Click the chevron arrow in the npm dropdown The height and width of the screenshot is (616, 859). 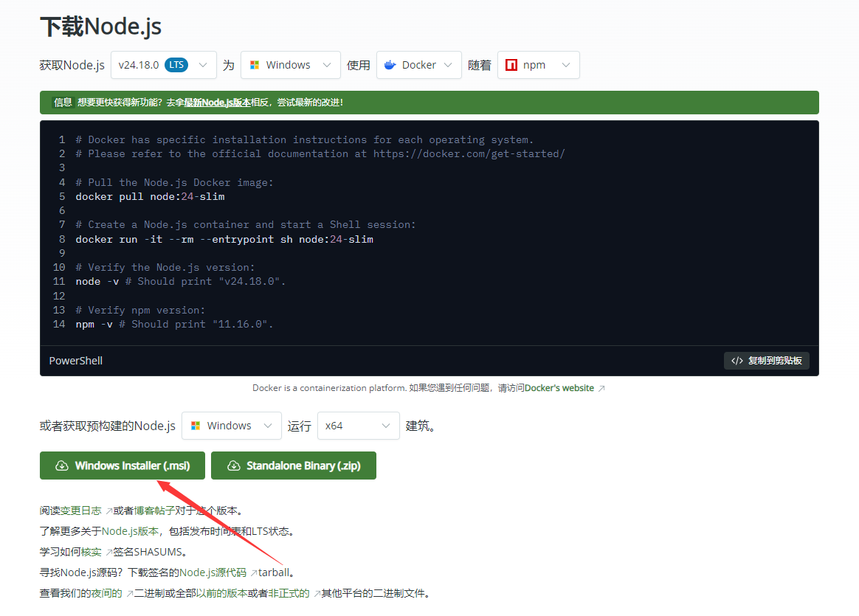[x=566, y=65]
